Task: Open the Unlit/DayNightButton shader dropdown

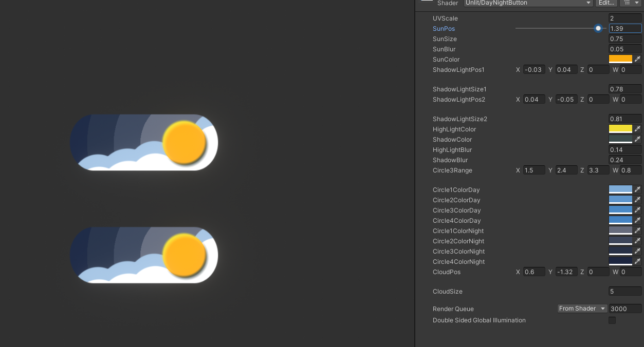Action: point(528,3)
